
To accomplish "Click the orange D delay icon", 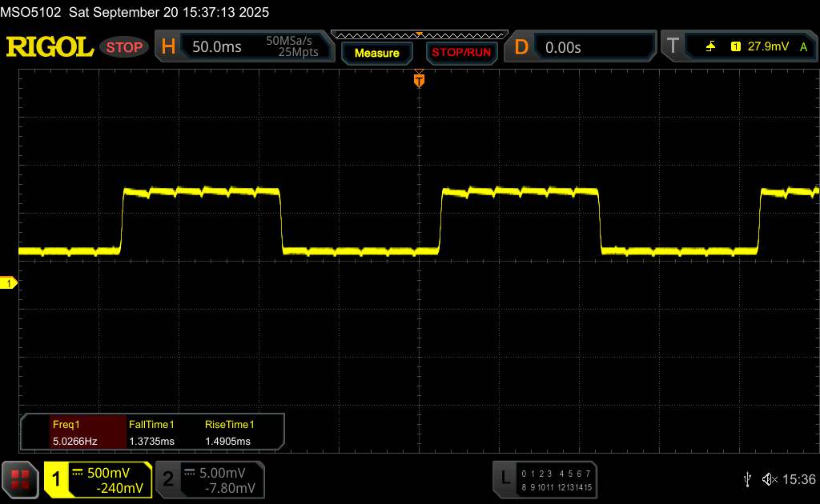I will coord(521,47).
